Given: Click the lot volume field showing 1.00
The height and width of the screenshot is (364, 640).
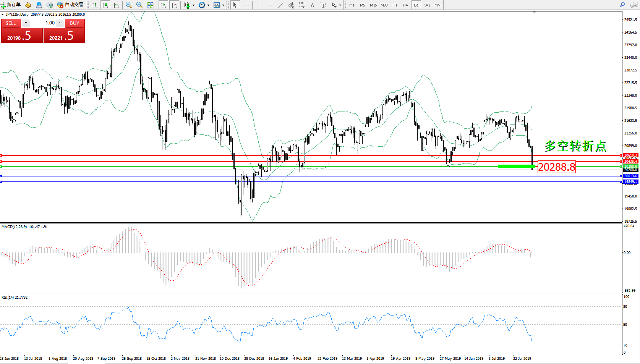Looking at the screenshot, I should click(43, 23).
